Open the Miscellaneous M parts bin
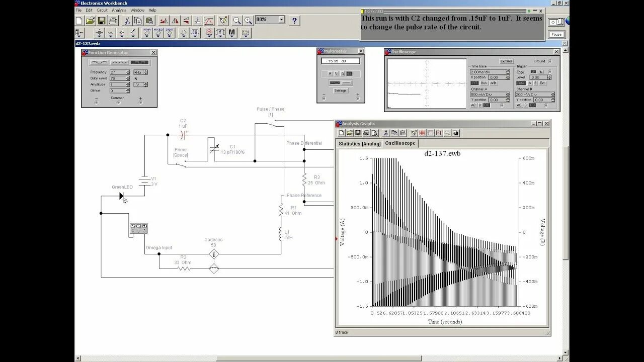The width and height of the screenshot is (644, 362). (x=232, y=33)
